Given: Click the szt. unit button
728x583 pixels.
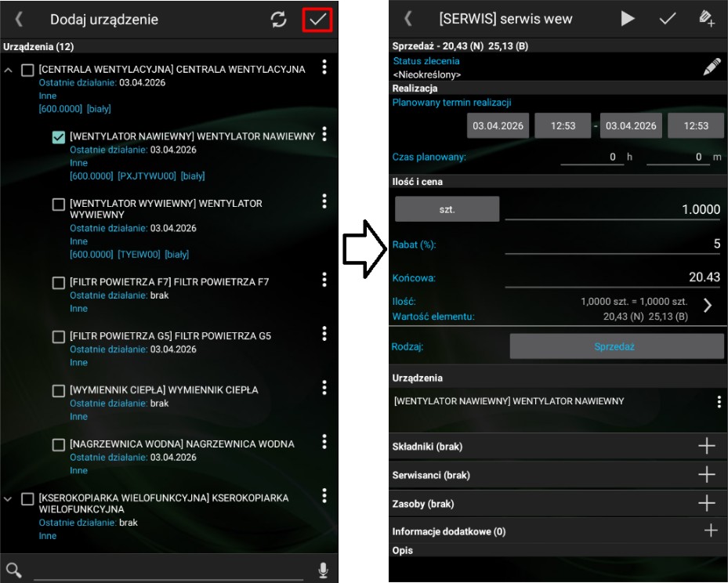Looking at the screenshot, I should [x=447, y=209].
